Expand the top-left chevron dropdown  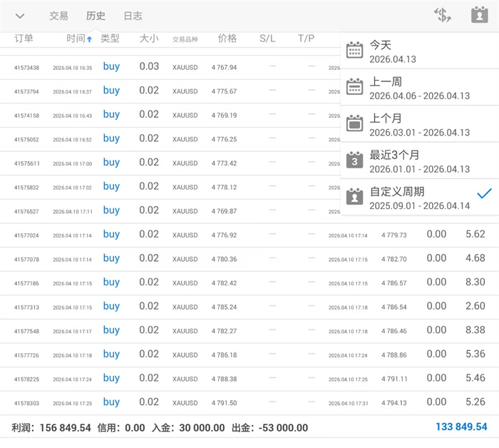pyautogui.click(x=20, y=16)
